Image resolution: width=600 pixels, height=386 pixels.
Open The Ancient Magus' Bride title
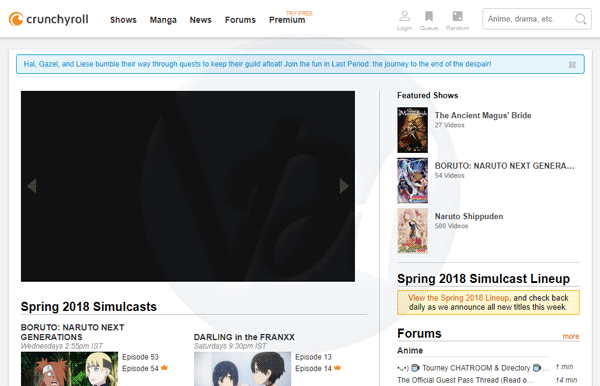coord(483,115)
